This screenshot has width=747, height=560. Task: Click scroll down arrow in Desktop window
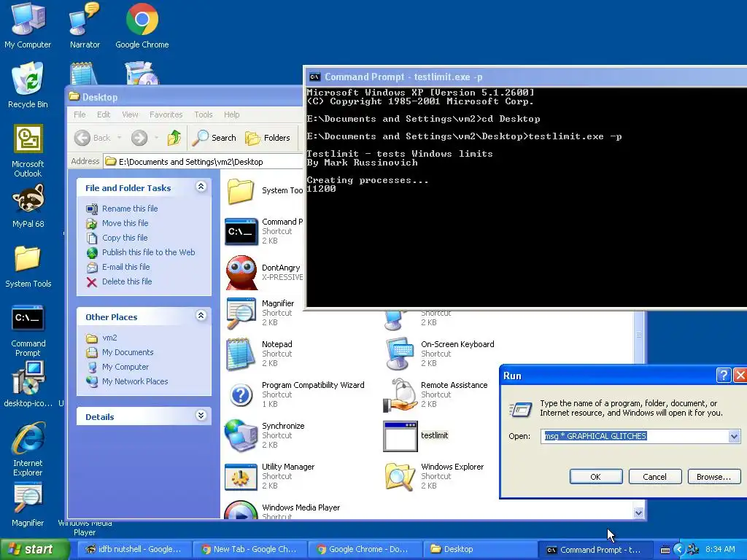(639, 513)
